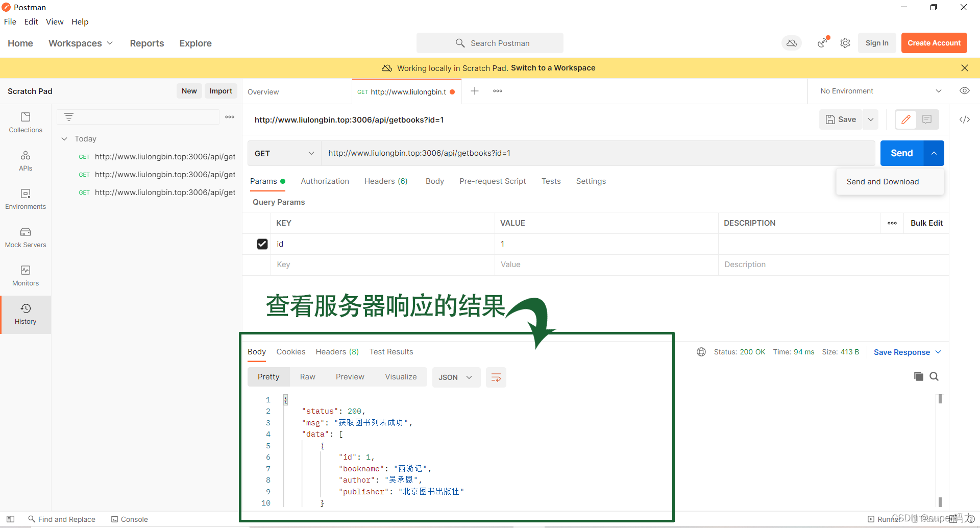
Task: Open the environment quick look eye icon
Action: [x=964, y=91]
